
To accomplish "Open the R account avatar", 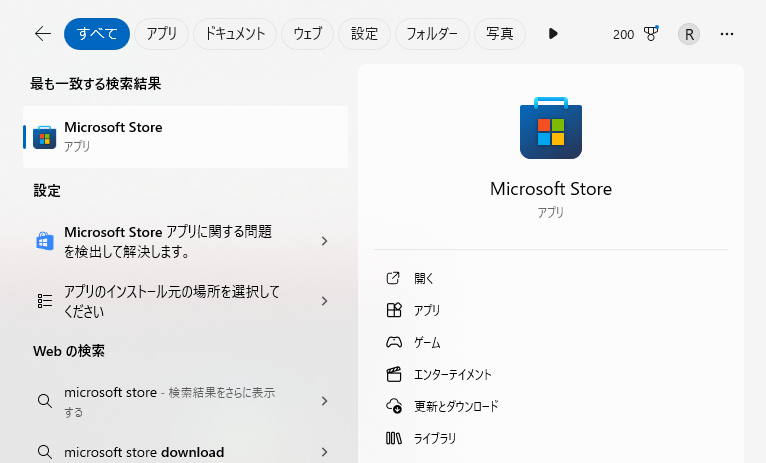I will click(x=689, y=34).
